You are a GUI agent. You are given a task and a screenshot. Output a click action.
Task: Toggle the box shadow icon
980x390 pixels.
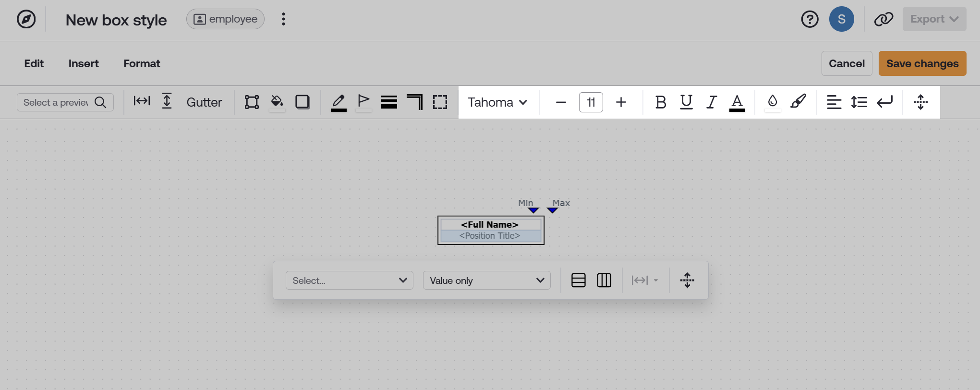(x=302, y=102)
